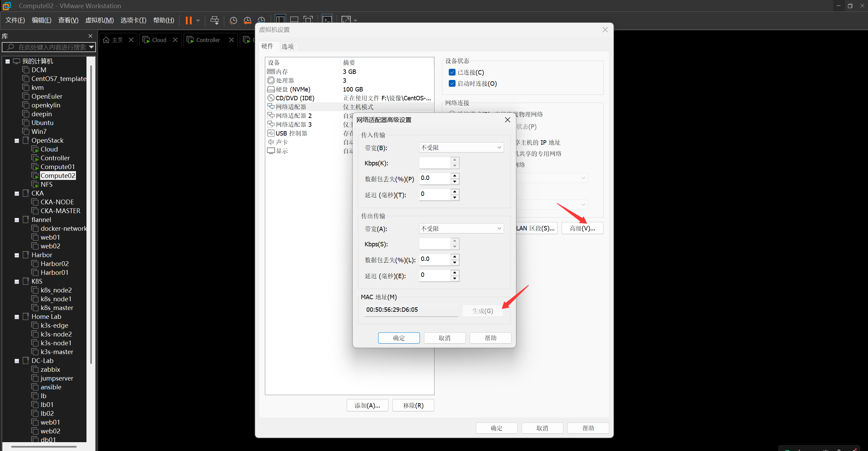Viewport: 868px width, 451px height.
Task: Select the 声卡 sound card row
Action: pyautogui.click(x=309, y=142)
